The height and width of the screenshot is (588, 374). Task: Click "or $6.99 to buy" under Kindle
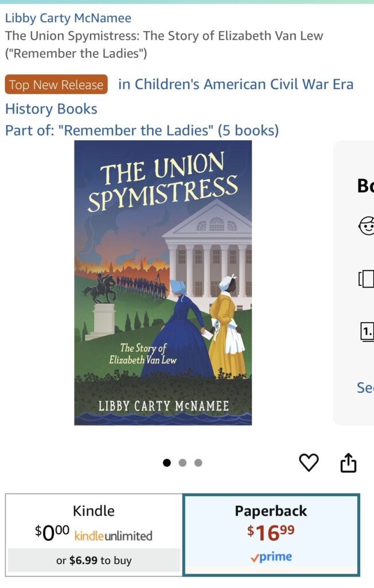(x=94, y=560)
